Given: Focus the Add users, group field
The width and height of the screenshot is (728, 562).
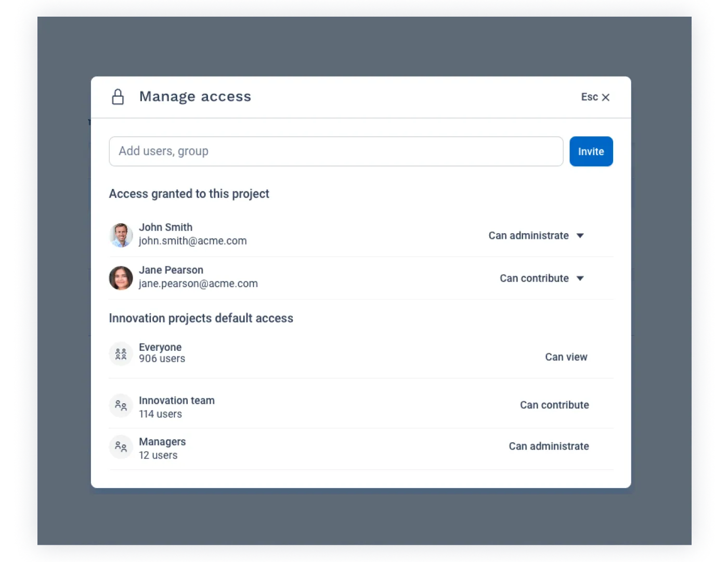Looking at the screenshot, I should point(336,151).
